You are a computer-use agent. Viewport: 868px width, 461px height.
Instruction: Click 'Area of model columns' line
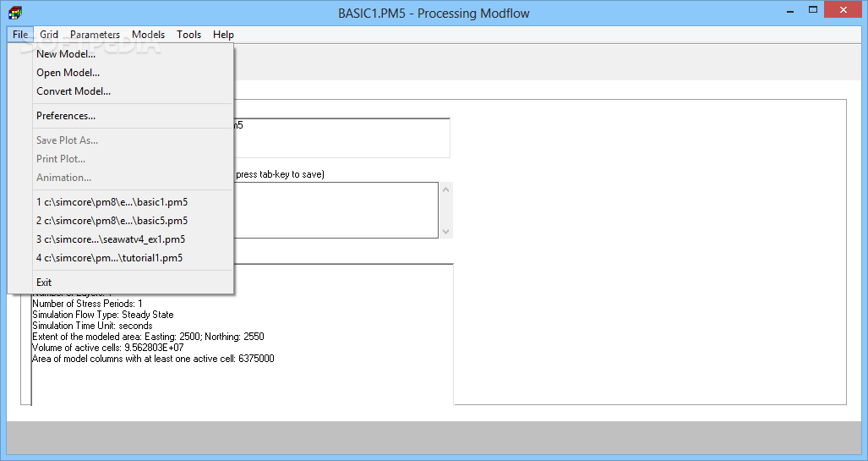click(153, 359)
